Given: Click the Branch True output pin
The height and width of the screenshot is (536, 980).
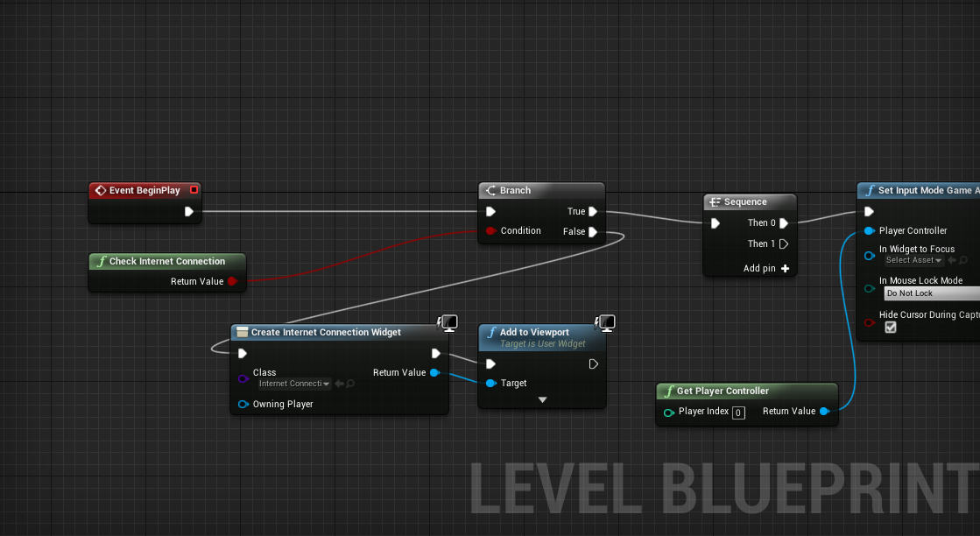Looking at the screenshot, I should pos(593,212).
